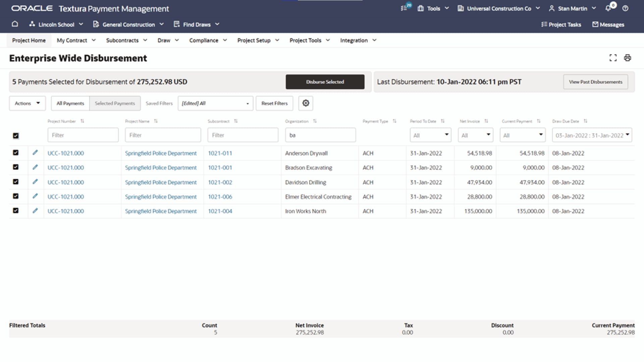The height and width of the screenshot is (362, 644).
Task: Toggle the select-all header checkbox
Action: (16, 135)
